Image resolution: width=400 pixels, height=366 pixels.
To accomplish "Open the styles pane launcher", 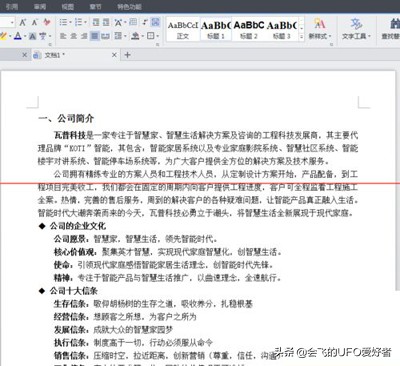I will tap(332, 44).
